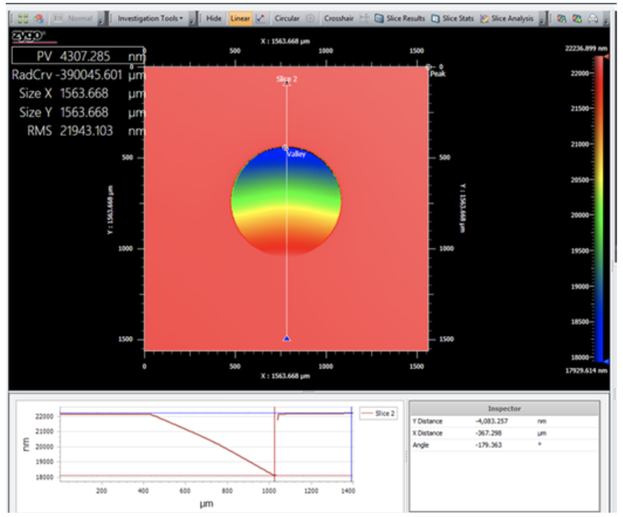Toggle the Circular slice mode
The width and height of the screenshot is (623, 517).
click(287, 18)
